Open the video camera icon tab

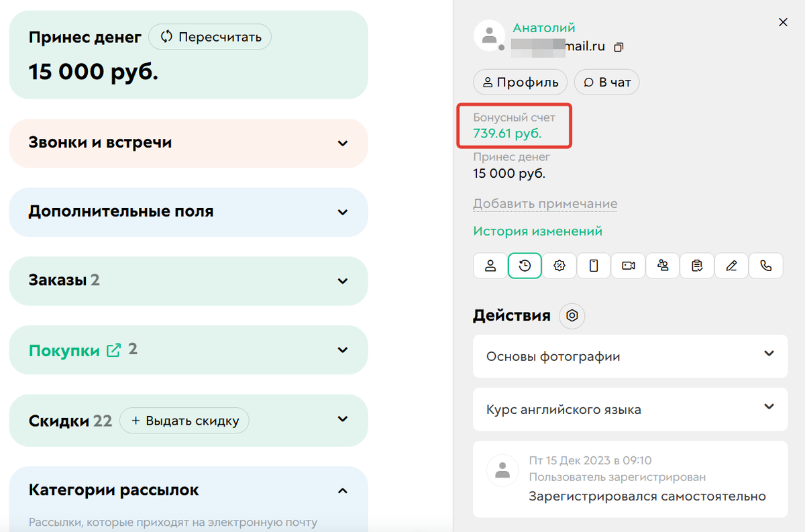628,266
